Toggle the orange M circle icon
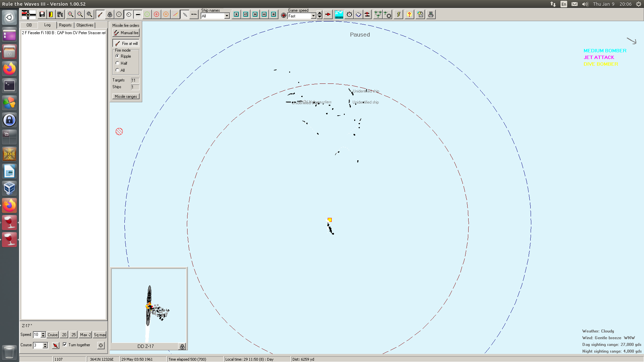 point(166,14)
